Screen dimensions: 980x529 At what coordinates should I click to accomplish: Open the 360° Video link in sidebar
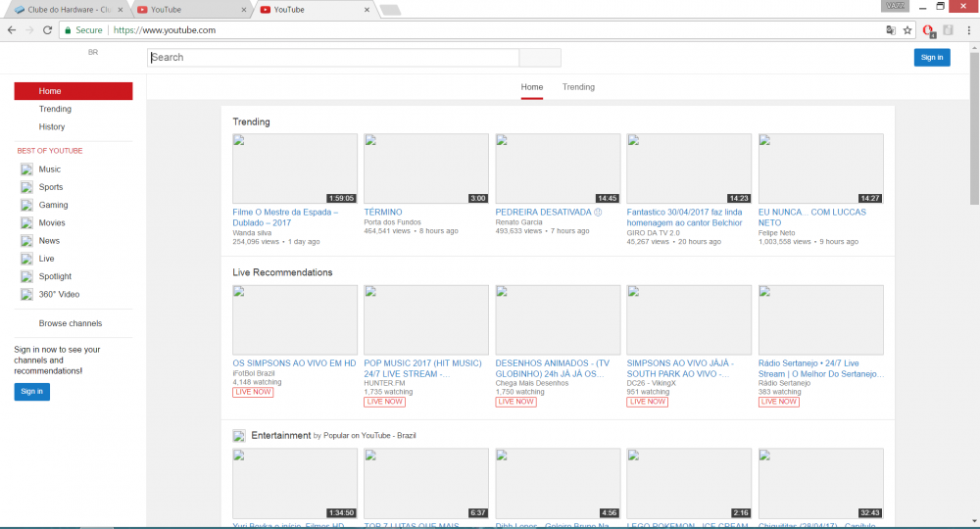[59, 295]
